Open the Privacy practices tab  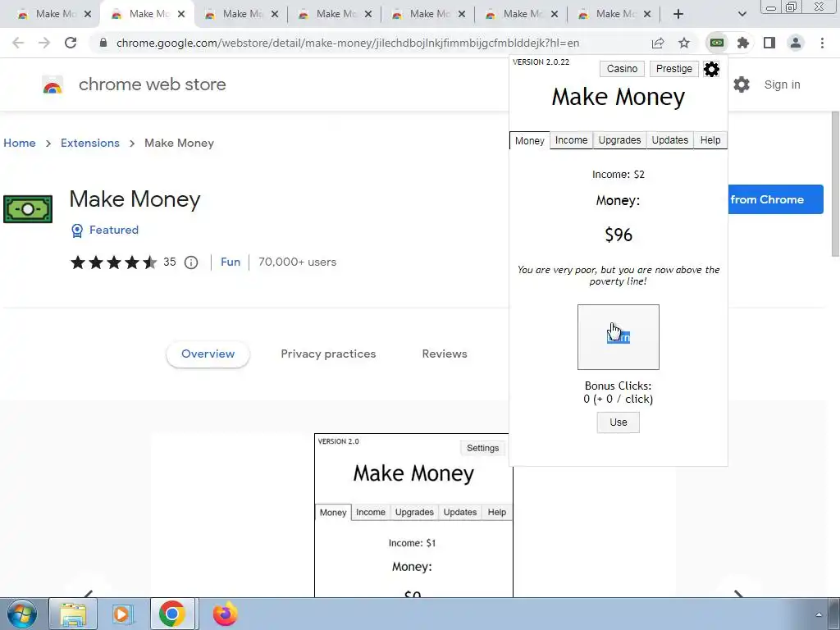(328, 354)
